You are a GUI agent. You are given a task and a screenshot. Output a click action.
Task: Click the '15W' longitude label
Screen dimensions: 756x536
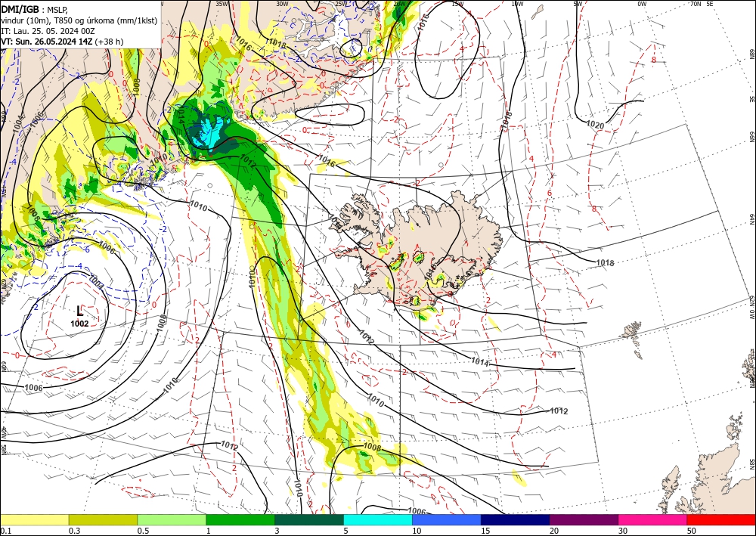(x=458, y=4)
